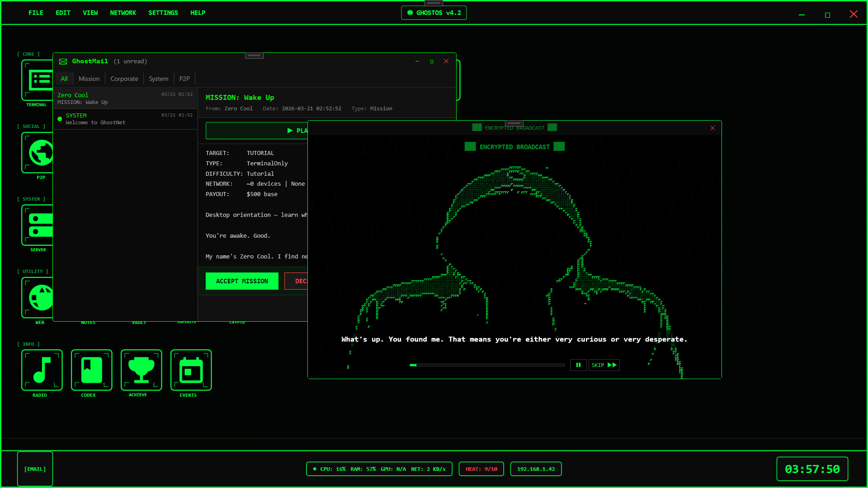Viewport: 868px width, 488px height.
Task: Click the Accept Mission button
Action: pos(242,281)
